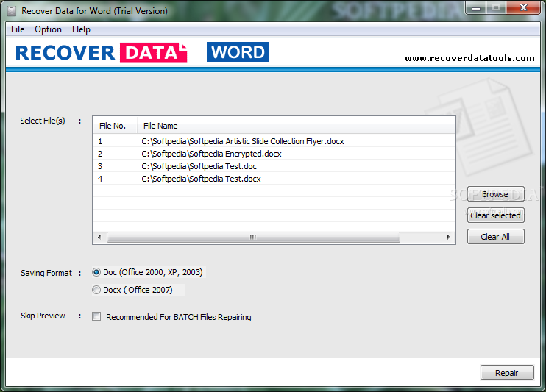Select Doc (Office 2000, XP, 2003) format

96,272
